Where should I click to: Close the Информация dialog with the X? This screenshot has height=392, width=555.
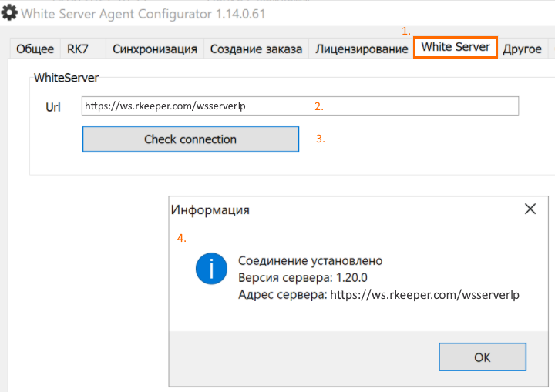530,209
